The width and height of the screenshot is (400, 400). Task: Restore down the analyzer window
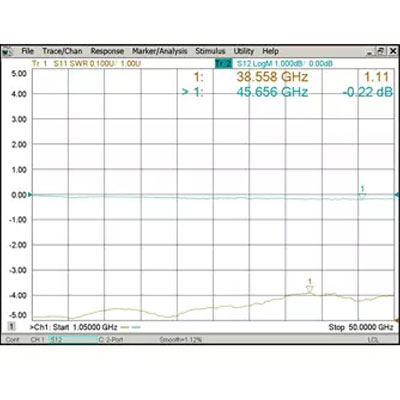381,51
